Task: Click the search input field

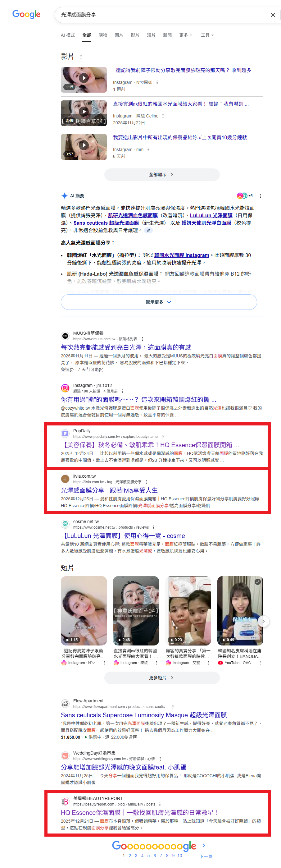Action: pyautogui.click(x=161, y=15)
